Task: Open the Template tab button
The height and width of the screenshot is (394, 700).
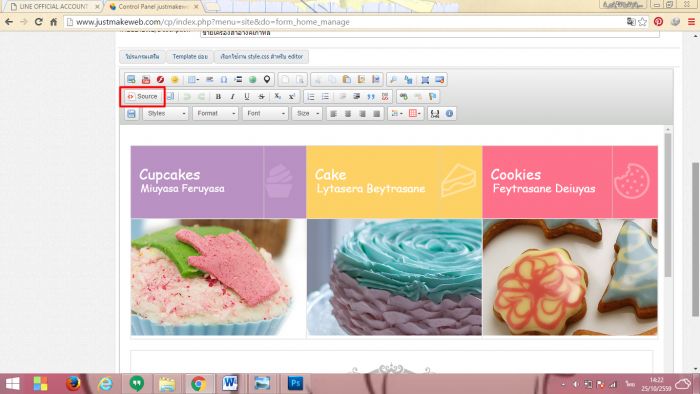Action: click(x=190, y=57)
